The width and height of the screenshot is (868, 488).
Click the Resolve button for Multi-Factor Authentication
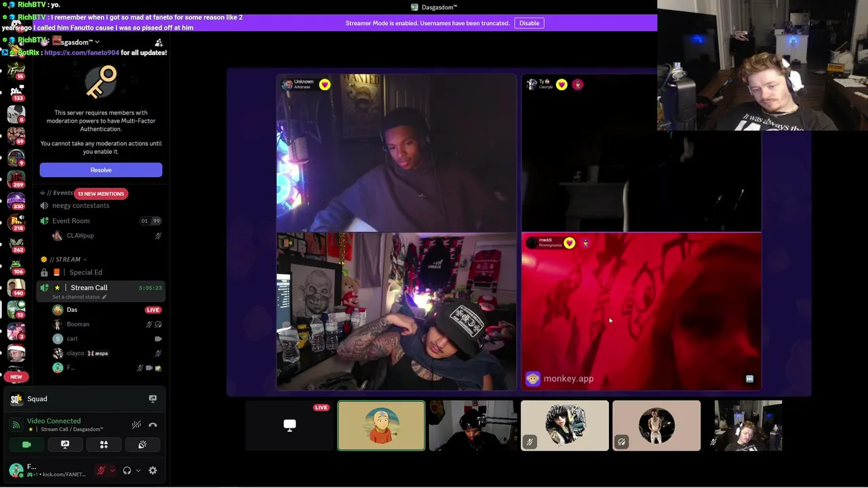(x=101, y=170)
